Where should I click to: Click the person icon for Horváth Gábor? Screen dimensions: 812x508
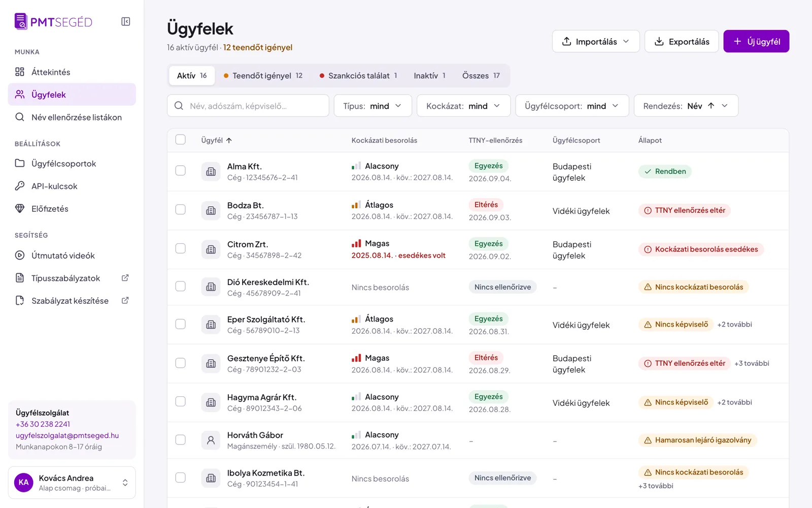coord(211,440)
